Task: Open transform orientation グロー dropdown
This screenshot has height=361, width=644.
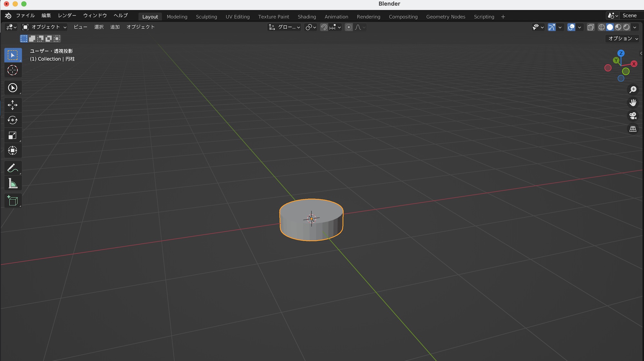Action: point(285,27)
